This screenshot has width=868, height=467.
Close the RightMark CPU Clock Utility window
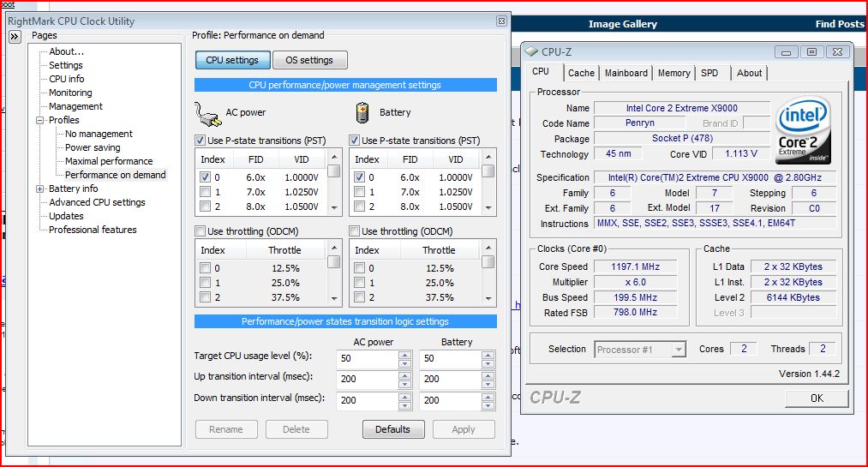[x=501, y=21]
